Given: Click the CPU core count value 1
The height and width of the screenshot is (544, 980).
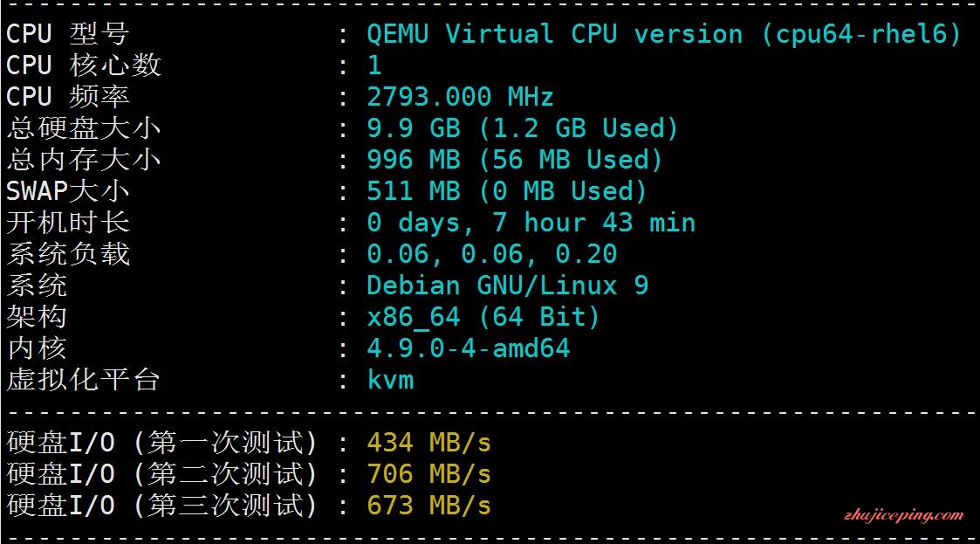Looking at the screenshot, I should 374,65.
